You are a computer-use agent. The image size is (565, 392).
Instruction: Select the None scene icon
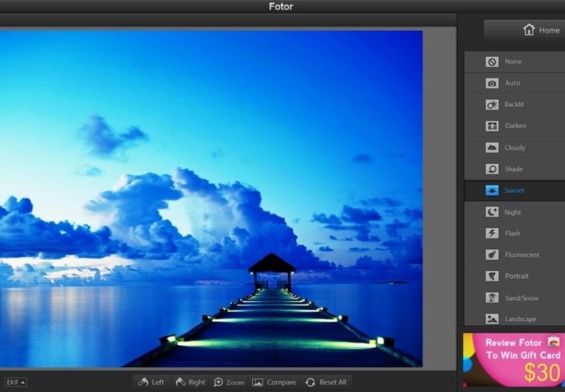click(492, 62)
